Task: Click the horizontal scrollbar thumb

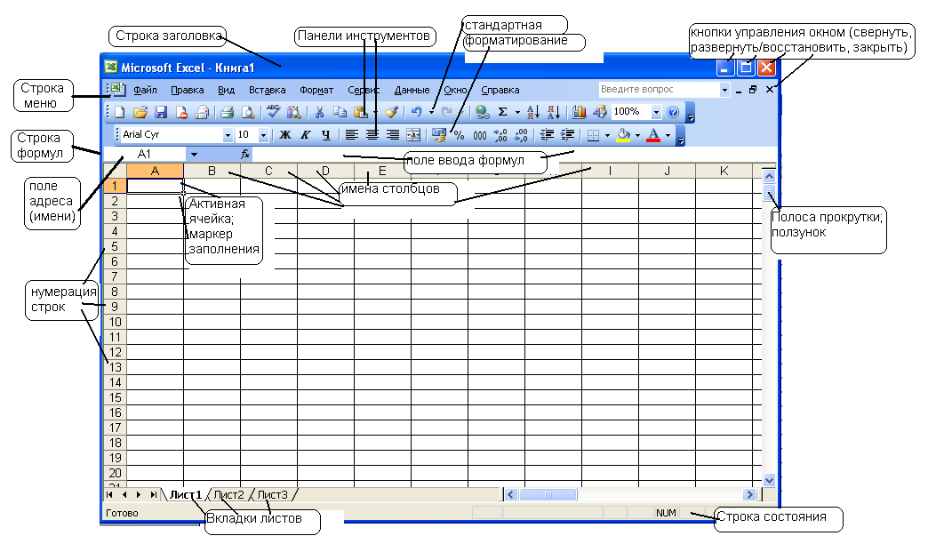Action: tap(548, 494)
